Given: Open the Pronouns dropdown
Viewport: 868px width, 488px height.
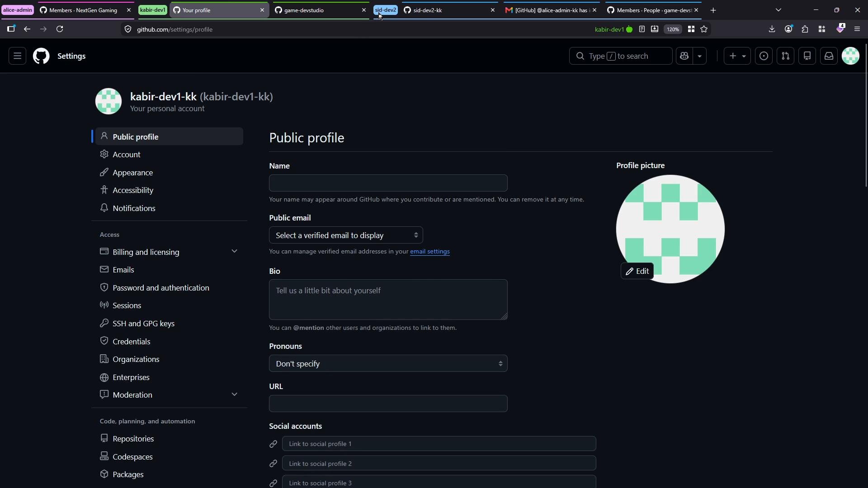Looking at the screenshot, I should 388,364.
